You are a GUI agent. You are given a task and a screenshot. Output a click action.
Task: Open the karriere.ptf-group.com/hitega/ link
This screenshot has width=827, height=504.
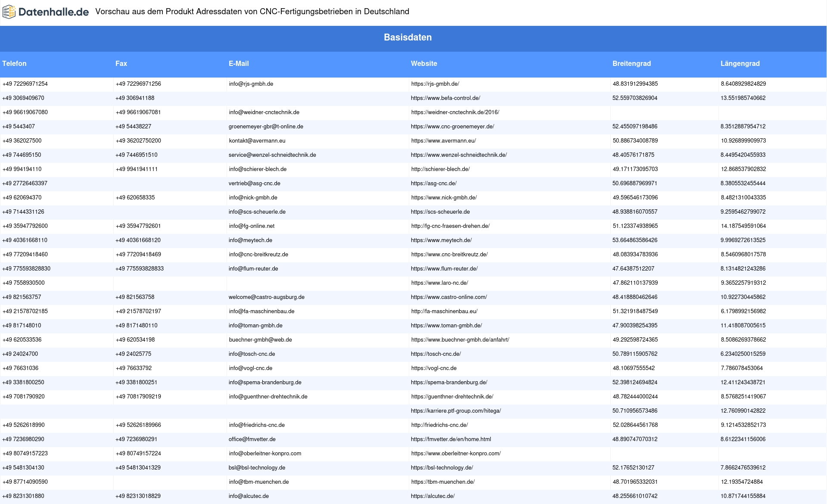[x=456, y=411]
